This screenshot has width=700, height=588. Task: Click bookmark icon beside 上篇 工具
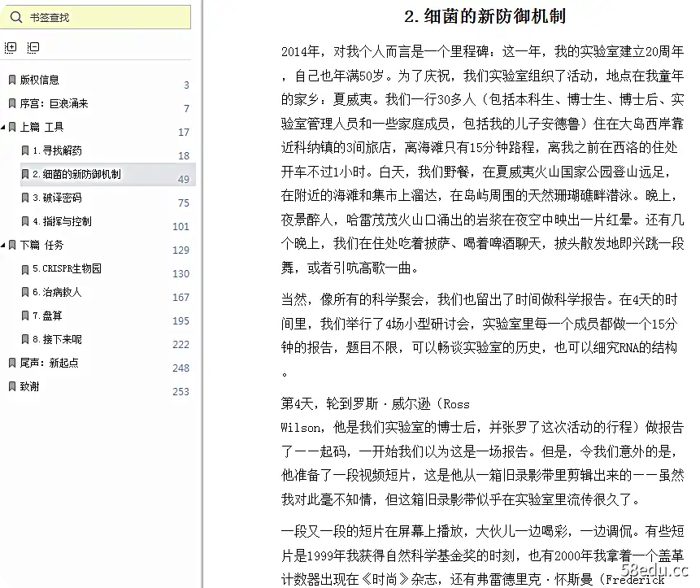pos(12,127)
